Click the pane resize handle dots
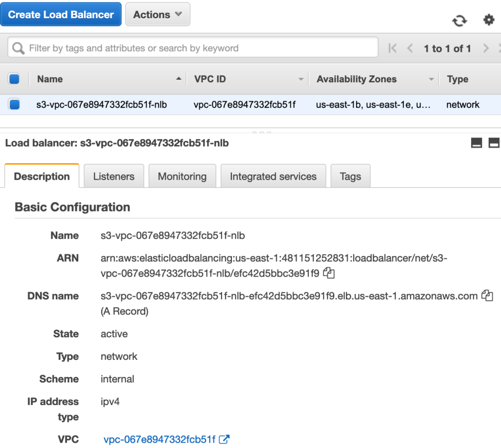The width and height of the screenshot is (501, 448). point(262,132)
